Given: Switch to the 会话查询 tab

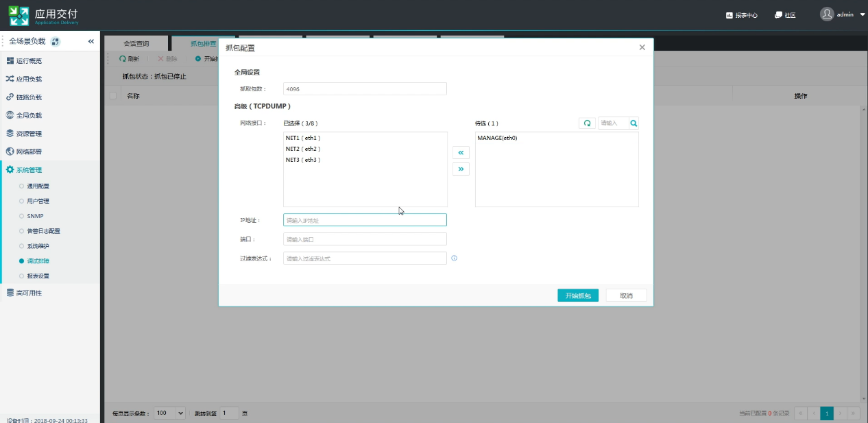Looking at the screenshot, I should click(x=136, y=44).
